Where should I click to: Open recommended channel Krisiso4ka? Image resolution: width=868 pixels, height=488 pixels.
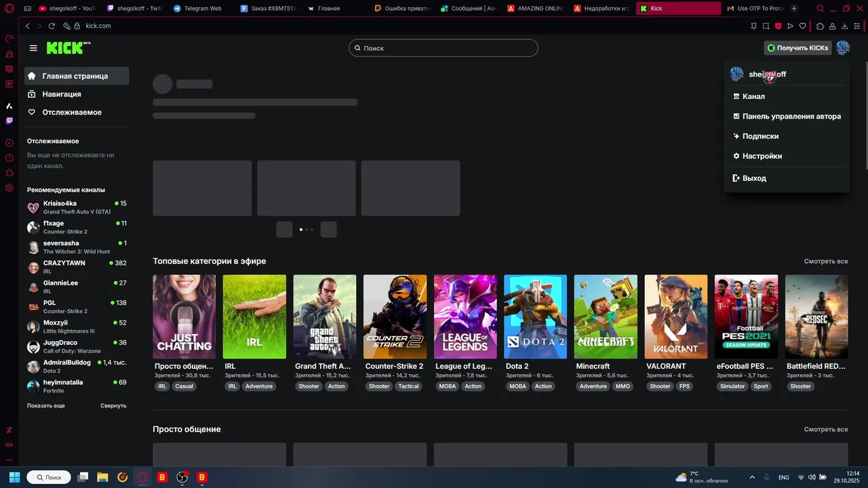[77, 207]
